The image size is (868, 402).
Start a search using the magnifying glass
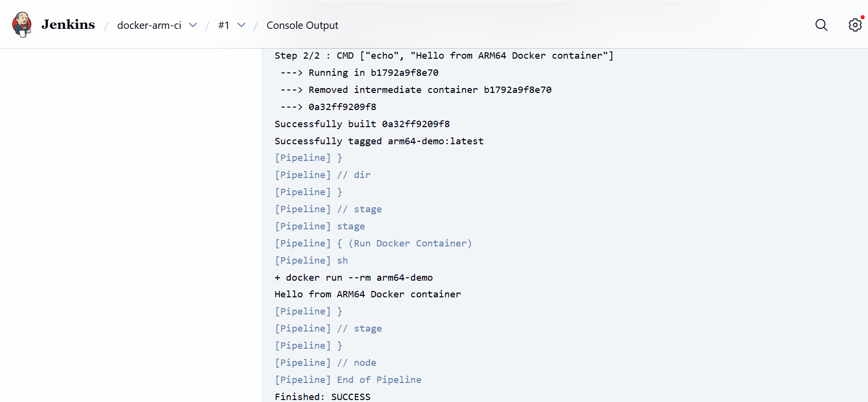[x=821, y=25]
